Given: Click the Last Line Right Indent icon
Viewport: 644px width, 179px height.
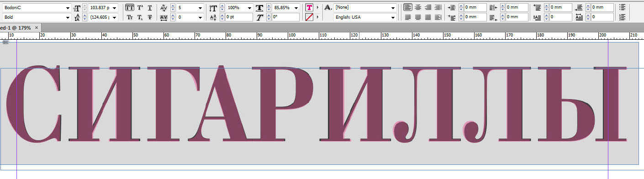Looking at the screenshot, I should pos(493,17).
